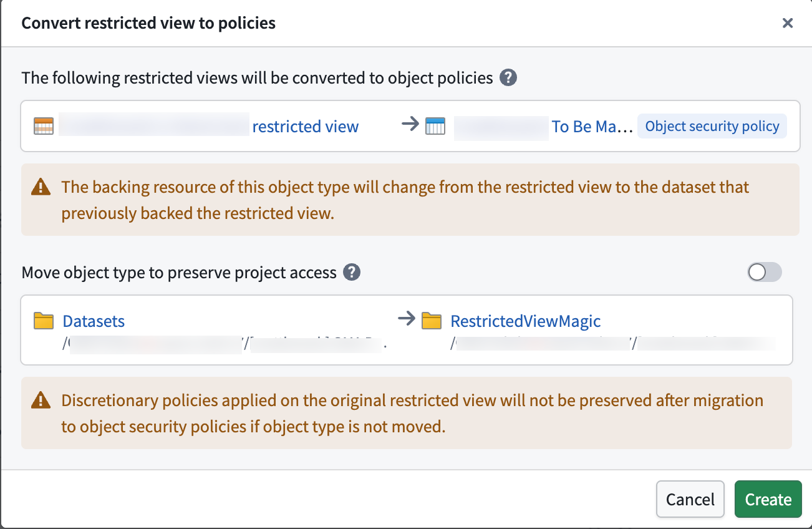812x529 pixels.
Task: Click the Create button
Action: [x=768, y=499]
